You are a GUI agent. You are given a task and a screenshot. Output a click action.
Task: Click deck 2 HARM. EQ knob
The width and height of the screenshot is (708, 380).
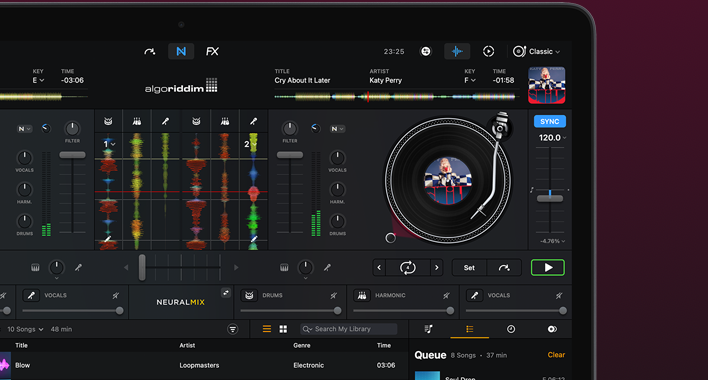click(337, 190)
